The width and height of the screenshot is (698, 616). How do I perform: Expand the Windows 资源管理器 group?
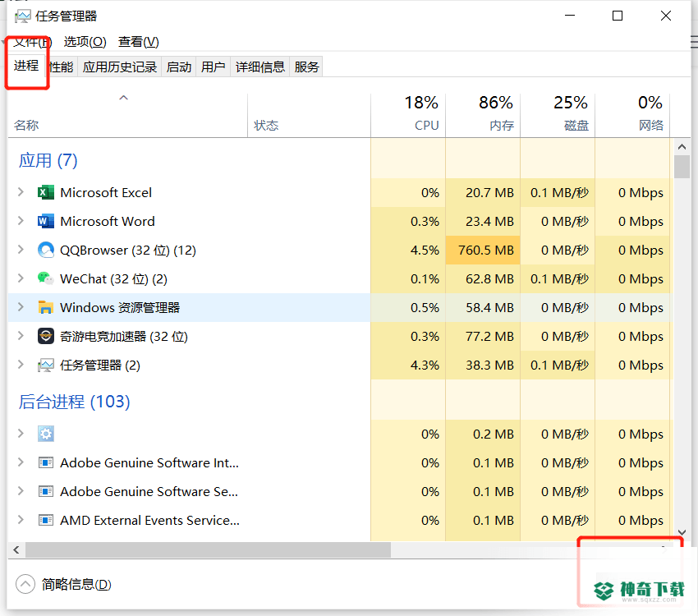(21, 306)
